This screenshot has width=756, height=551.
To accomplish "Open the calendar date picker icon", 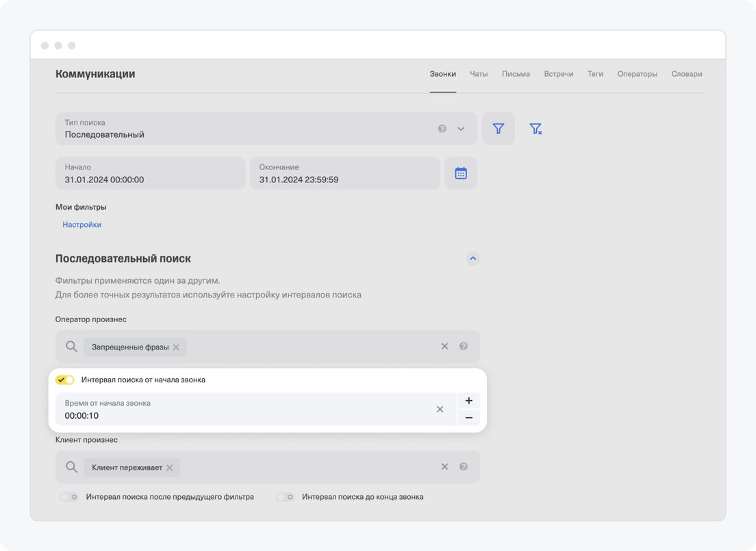I will pos(461,173).
